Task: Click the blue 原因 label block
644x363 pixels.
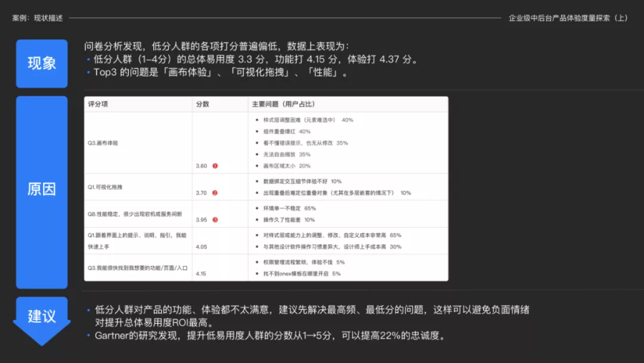Action: [42, 190]
